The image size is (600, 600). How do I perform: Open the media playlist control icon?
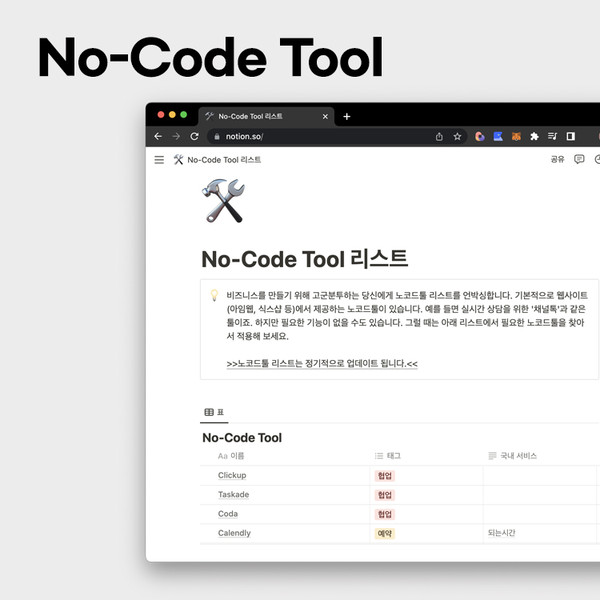[552, 136]
